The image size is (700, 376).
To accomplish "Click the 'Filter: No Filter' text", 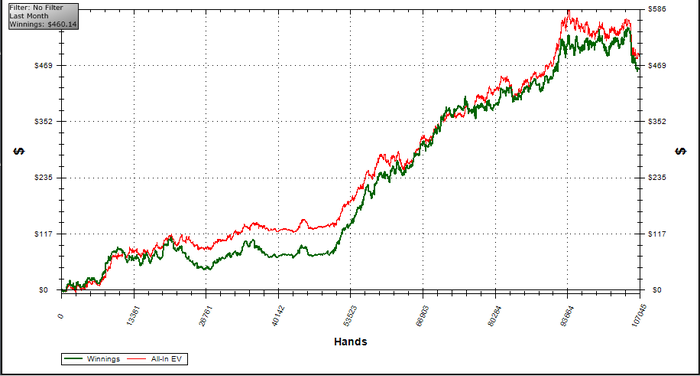I will click(x=36, y=8).
